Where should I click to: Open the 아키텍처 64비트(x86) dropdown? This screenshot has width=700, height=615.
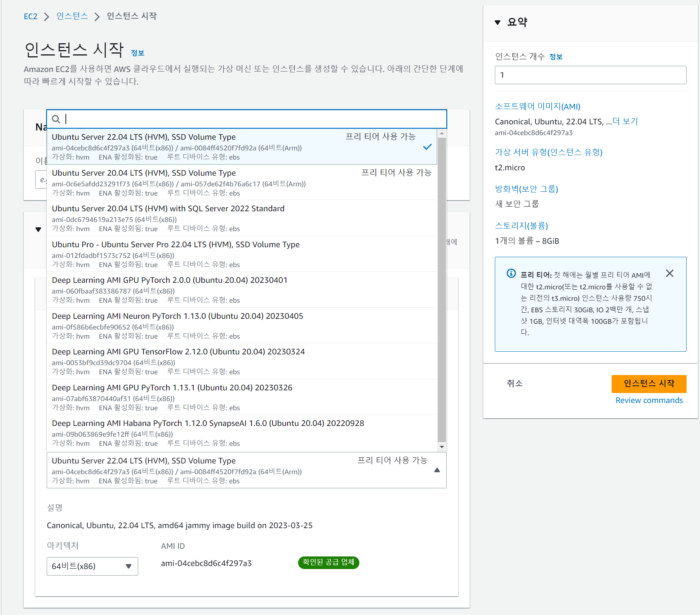(92, 566)
